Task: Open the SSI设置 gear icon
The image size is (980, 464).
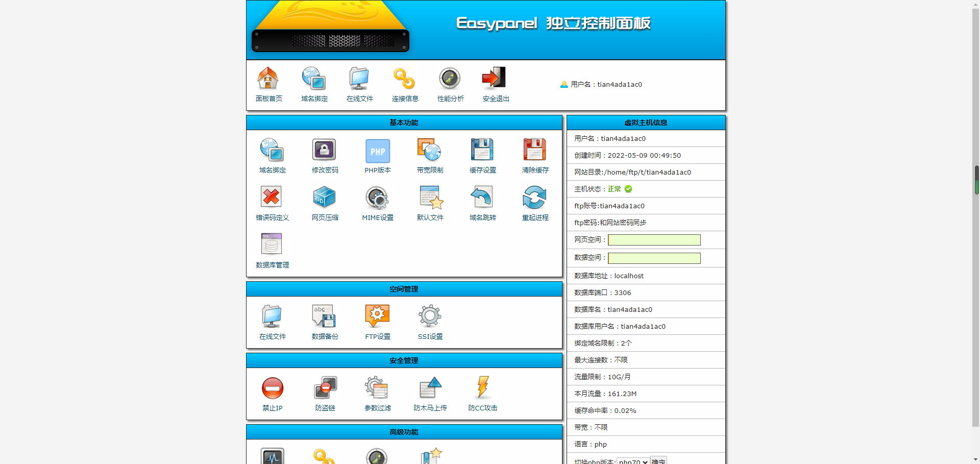Action: pyautogui.click(x=430, y=316)
